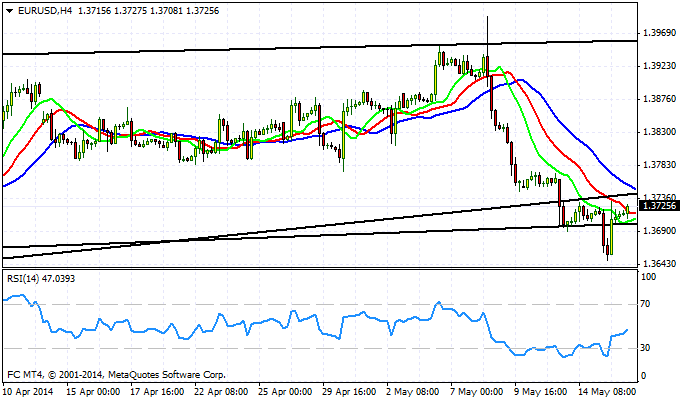680x400 pixels.
Task: Click the 14 May 08:00 time label
Action: pos(608,392)
